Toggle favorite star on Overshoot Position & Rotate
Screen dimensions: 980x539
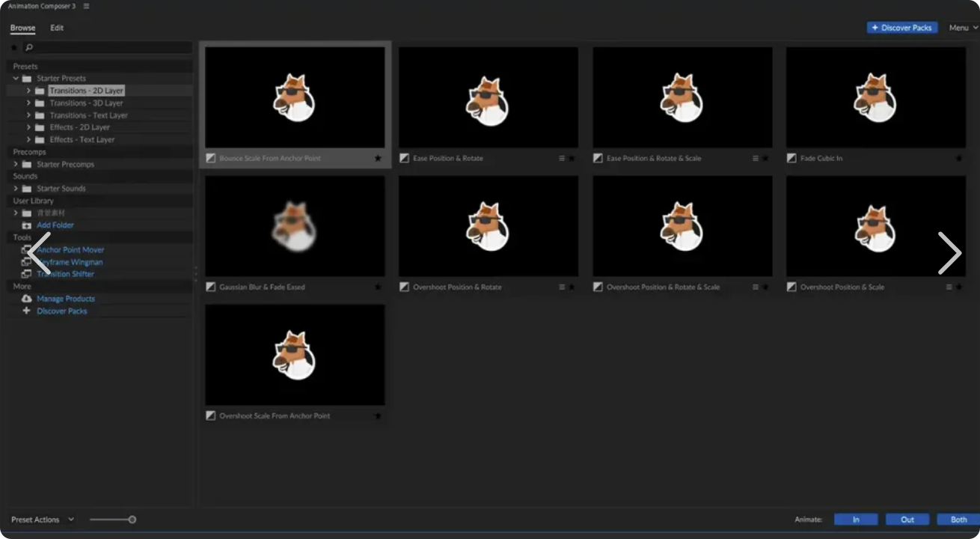[x=572, y=287]
